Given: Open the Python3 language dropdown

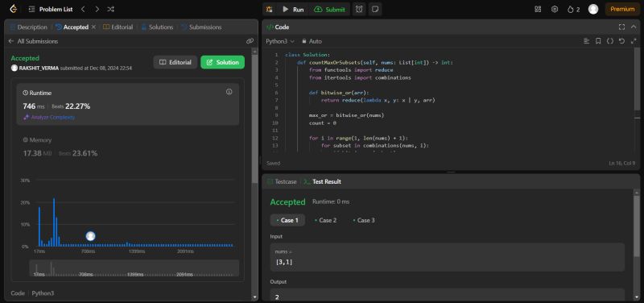Looking at the screenshot, I should click(x=280, y=41).
